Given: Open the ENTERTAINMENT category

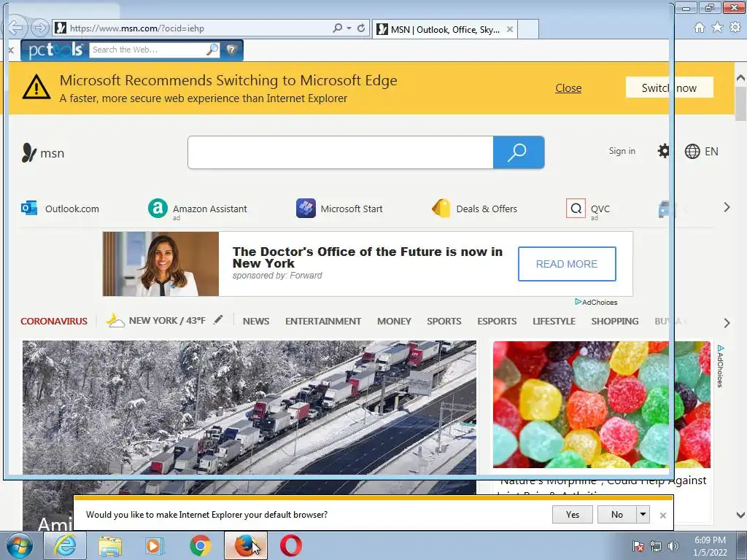Looking at the screenshot, I should click(323, 321).
